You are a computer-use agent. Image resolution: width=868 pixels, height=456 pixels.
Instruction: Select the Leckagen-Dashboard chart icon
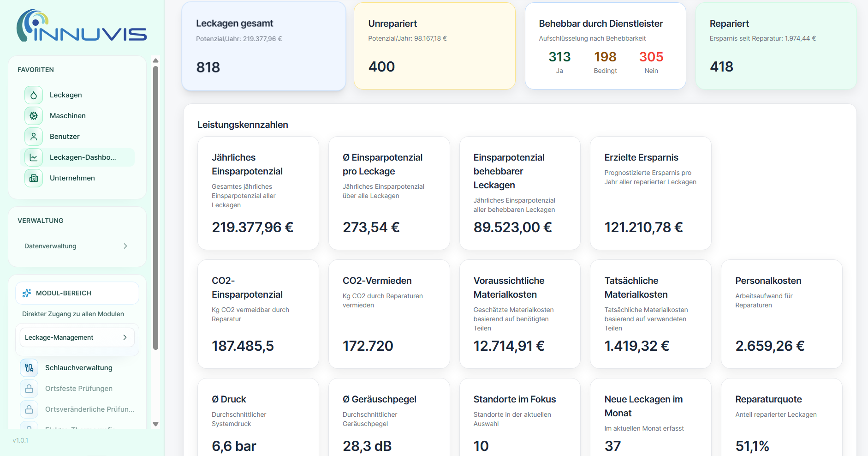click(x=33, y=157)
